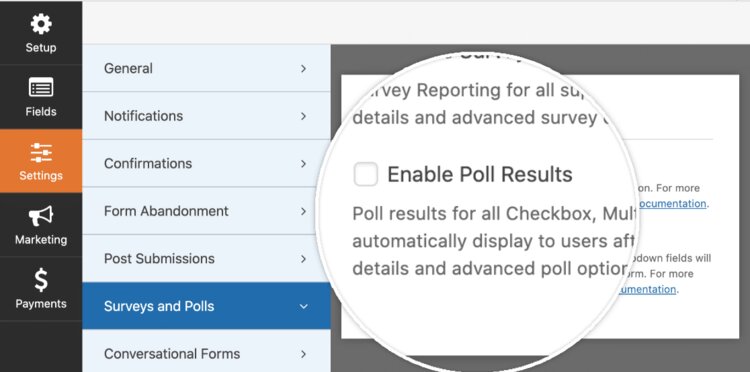750x372 pixels.
Task: Open the lower documentation link
Action: [647, 289]
